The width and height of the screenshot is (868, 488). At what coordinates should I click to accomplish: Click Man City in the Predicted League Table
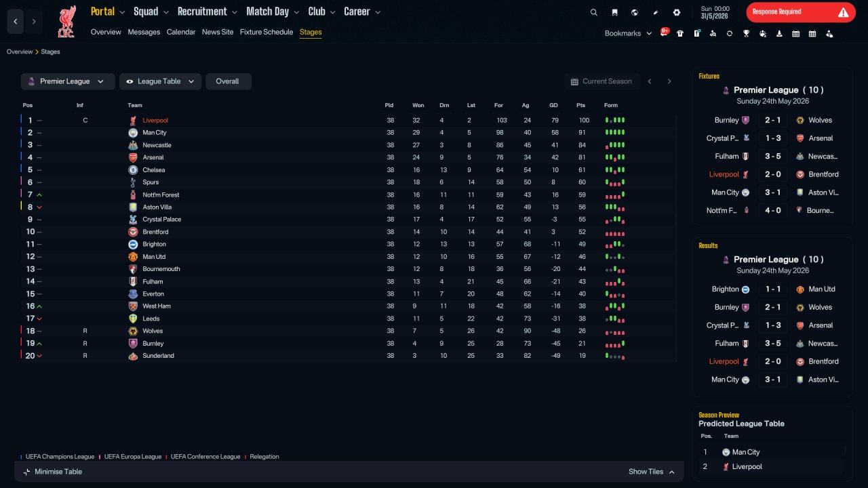pos(746,452)
